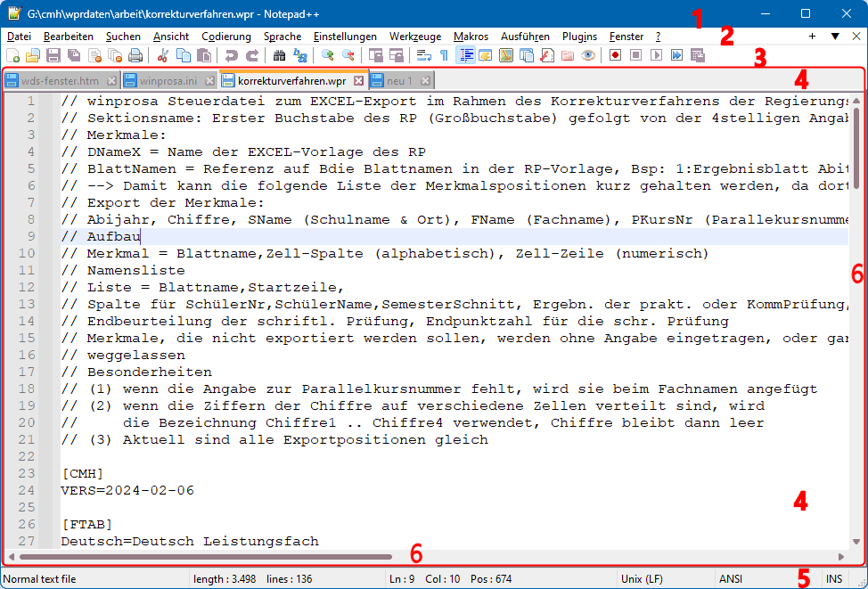Click the Print icon in toolbar
Image resolution: width=868 pixels, height=589 pixels.
(x=135, y=55)
